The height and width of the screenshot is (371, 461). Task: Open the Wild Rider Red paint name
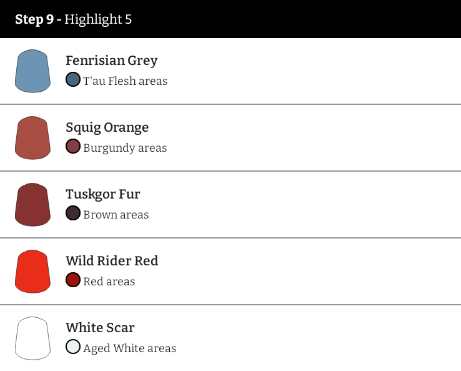coord(112,261)
